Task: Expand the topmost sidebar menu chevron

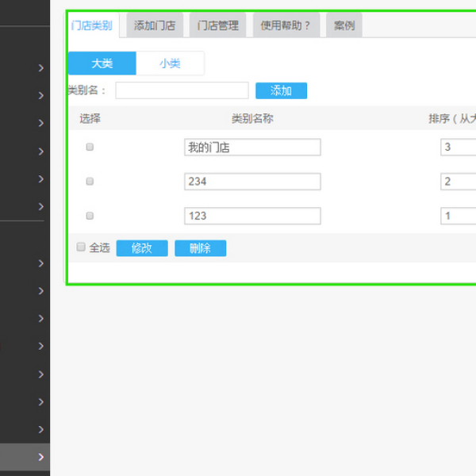Action: click(40, 68)
